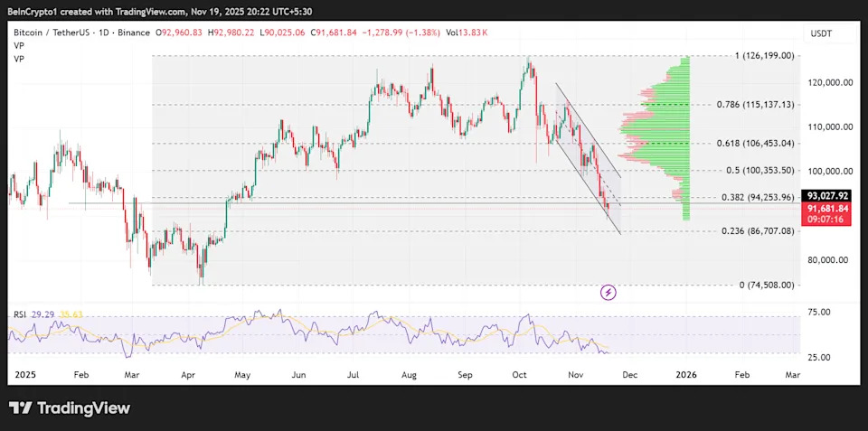868x431 pixels.
Task: Click the TradingView logo at bottom left
Action: coord(70,408)
